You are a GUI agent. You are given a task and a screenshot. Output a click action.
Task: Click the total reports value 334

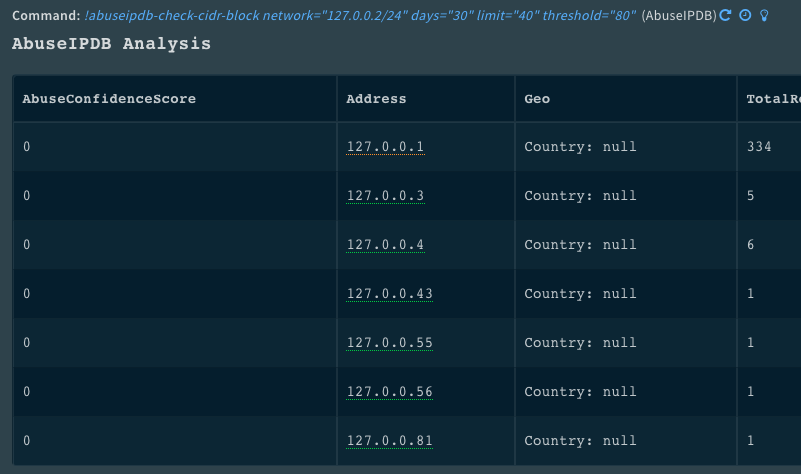pos(759,147)
